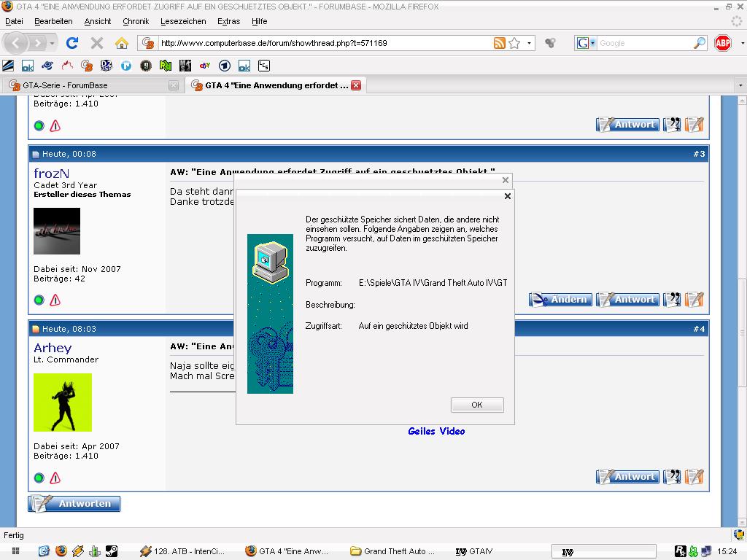Report frozN's post with the warning triangle
The height and width of the screenshot is (560, 747).
point(55,300)
